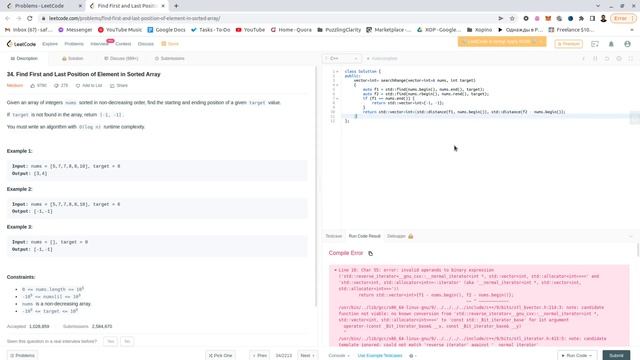Click the help icon beside Use Example Testcases
Image resolution: width=640 pixels, height=360 pixels.
(x=411, y=356)
